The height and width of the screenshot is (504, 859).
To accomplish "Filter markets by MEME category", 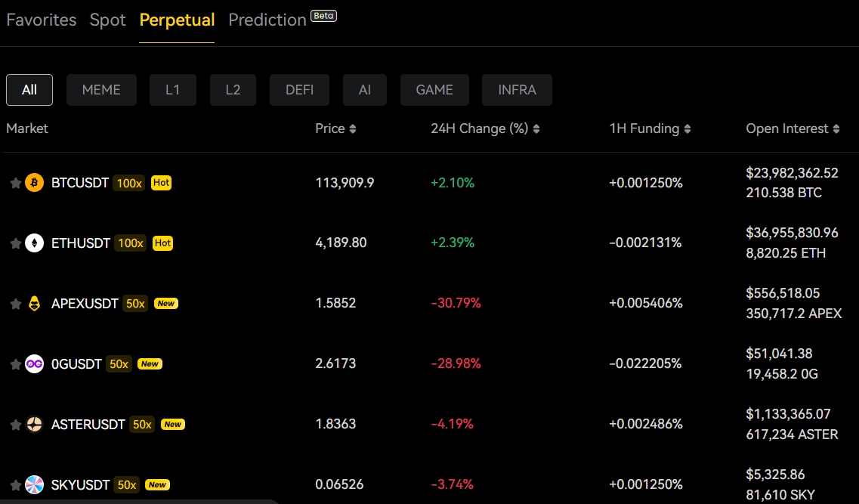I will pyautogui.click(x=101, y=89).
